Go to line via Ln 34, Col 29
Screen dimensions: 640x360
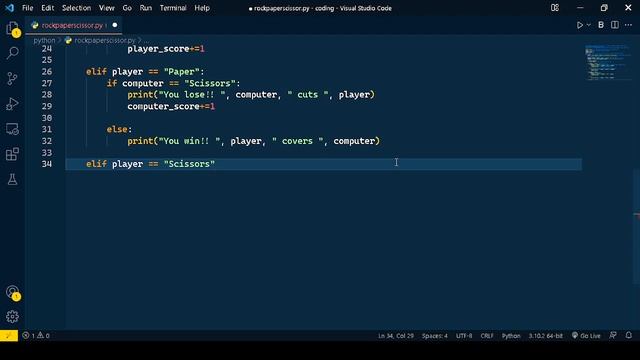pos(396,336)
